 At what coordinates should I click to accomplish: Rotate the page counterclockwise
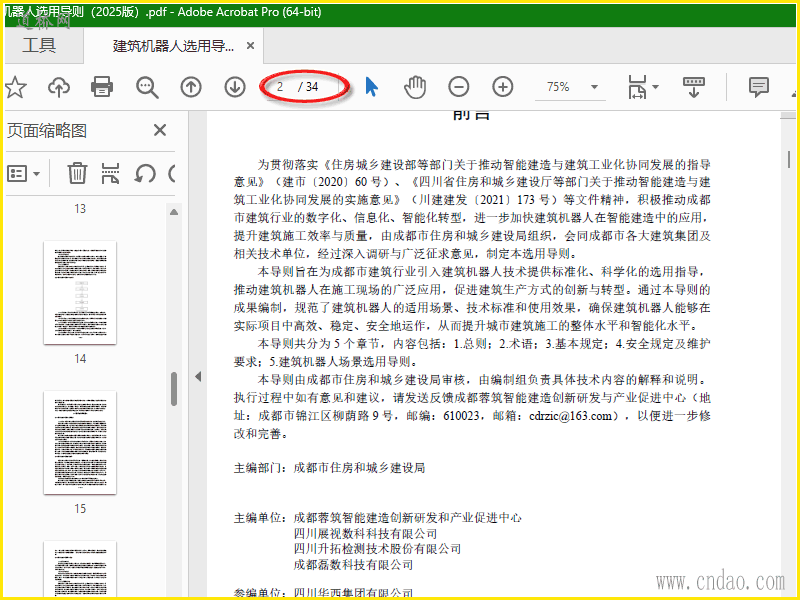click(145, 173)
